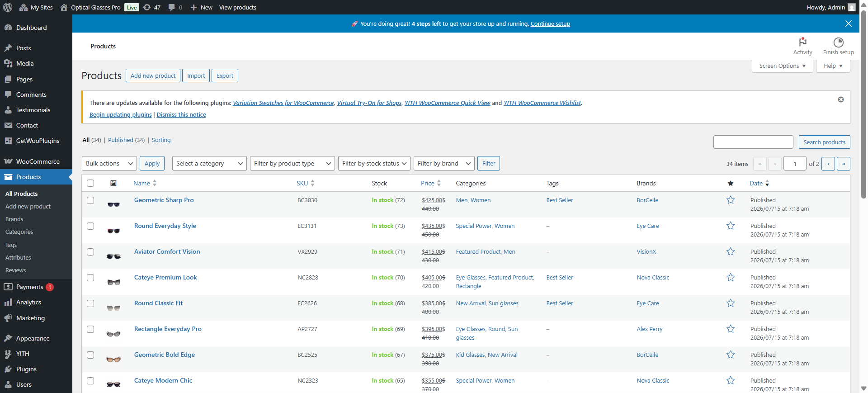The width and height of the screenshot is (868, 393).
Task: Feature the Round Classic Fit star
Action: [731, 303]
